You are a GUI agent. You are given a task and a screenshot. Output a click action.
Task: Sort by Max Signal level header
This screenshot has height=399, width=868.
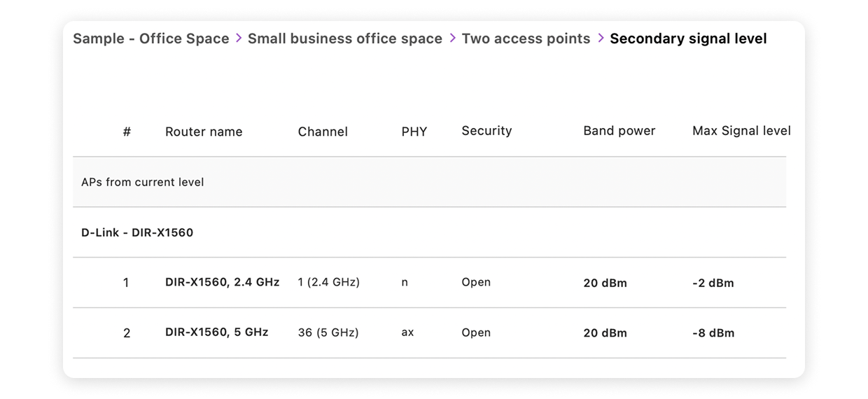tap(741, 131)
